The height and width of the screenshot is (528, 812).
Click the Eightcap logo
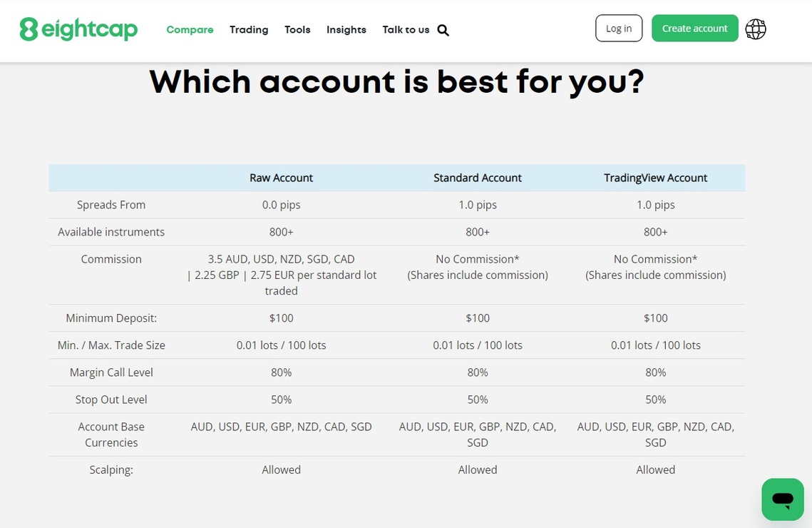(78, 29)
